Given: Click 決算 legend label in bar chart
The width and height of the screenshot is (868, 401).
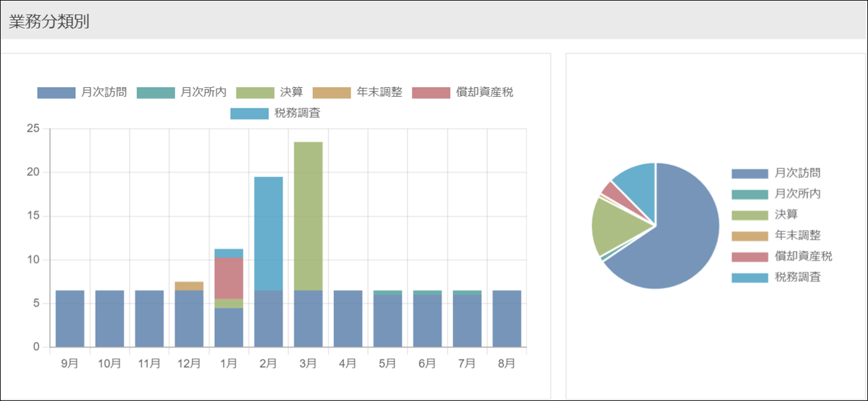Looking at the screenshot, I should (x=291, y=92).
